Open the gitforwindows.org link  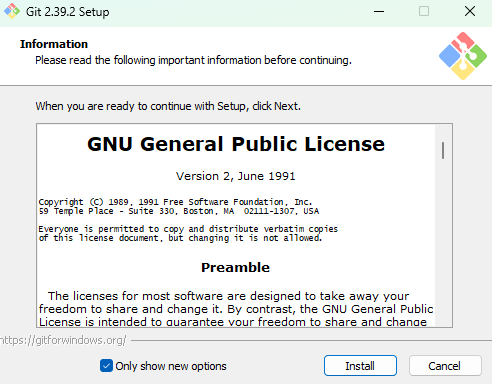[x=63, y=340]
